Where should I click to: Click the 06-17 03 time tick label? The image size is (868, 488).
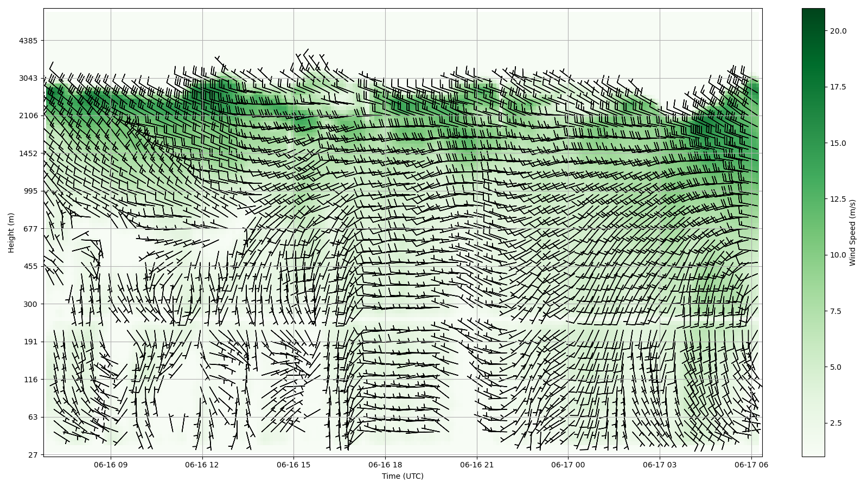(x=660, y=465)
